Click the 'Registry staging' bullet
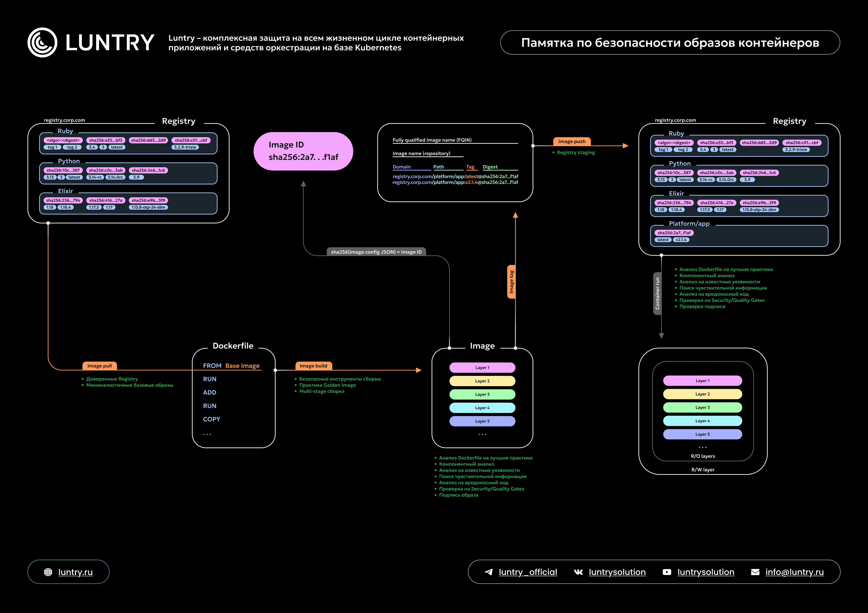Image resolution: width=868 pixels, height=613 pixels. click(x=576, y=152)
